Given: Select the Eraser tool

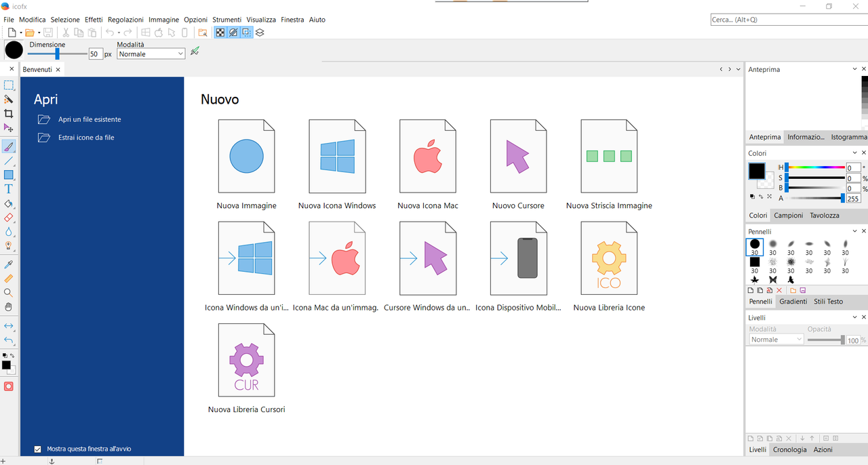Looking at the screenshot, I should point(9,218).
